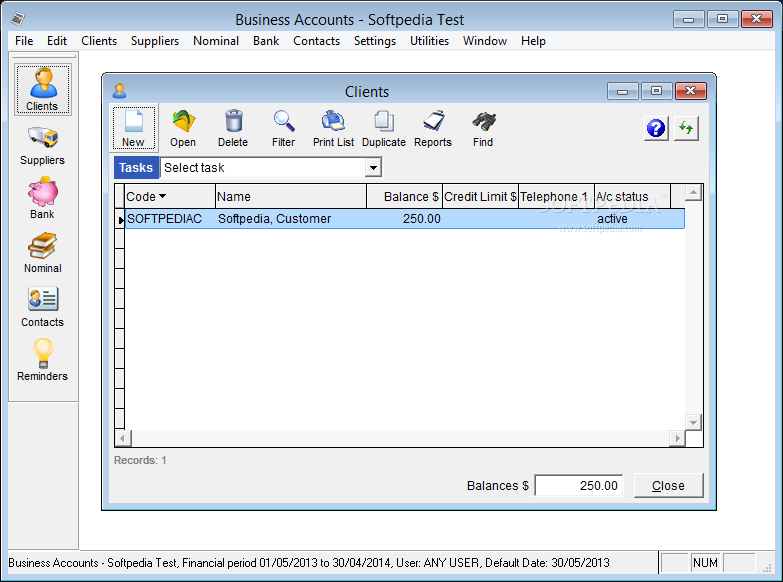Viewport: 783px width, 582px height.
Task: Click the row selector arrow beside SOFTPEDIAC
Action: tap(120, 219)
